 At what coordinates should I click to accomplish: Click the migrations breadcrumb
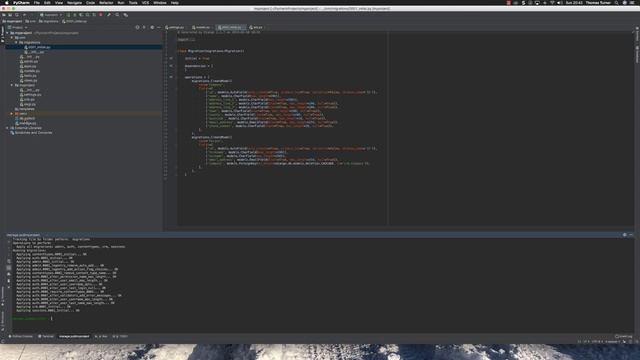49,21
